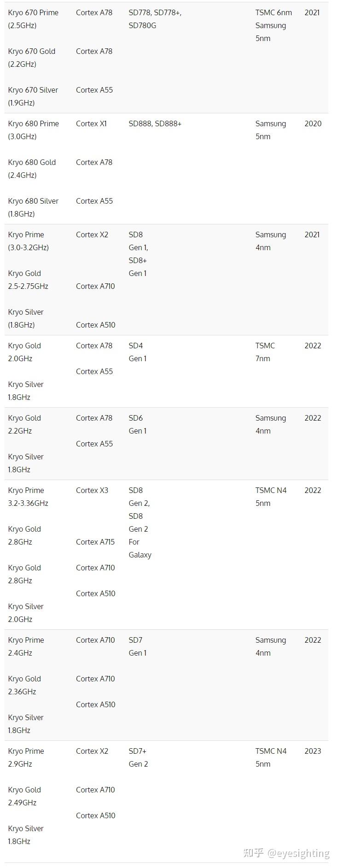338x868 pixels.
Task: Select the SD8 Gen 1, SD8+ Gen 1 text
Action: coord(138,254)
